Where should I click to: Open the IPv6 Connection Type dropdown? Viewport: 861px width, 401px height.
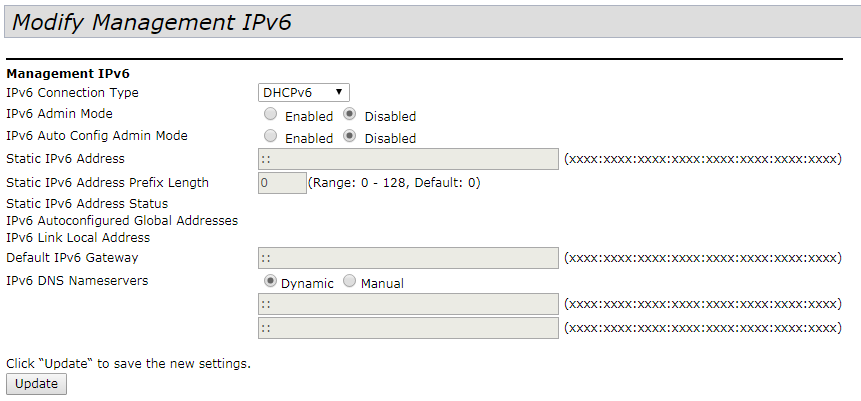[303, 93]
